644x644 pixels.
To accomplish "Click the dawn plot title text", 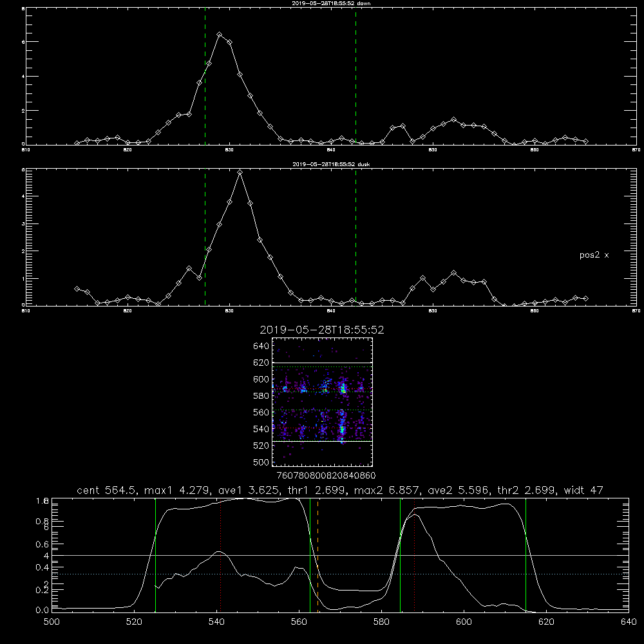I will (x=331, y=3).
